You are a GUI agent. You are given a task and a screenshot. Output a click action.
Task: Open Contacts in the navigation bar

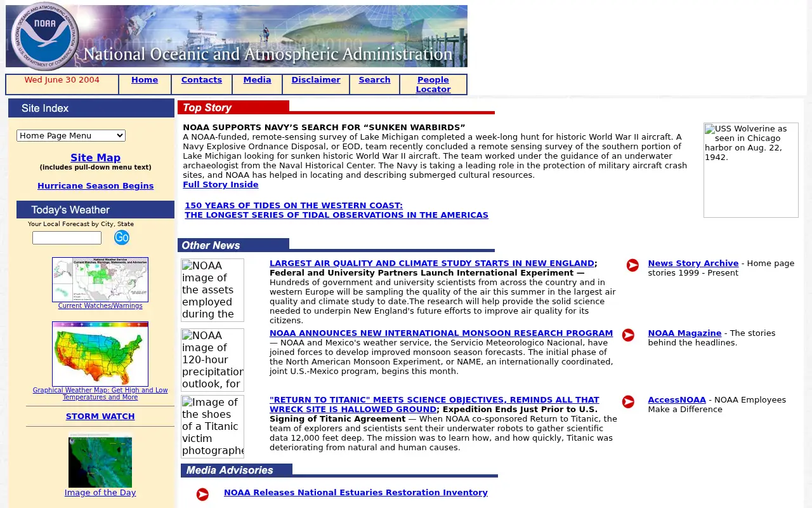pyautogui.click(x=202, y=80)
